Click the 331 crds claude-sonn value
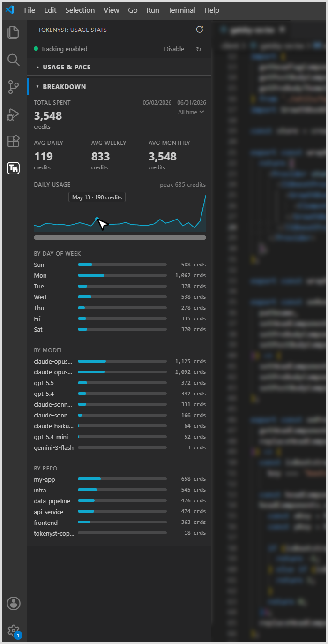328x644 pixels. tap(194, 405)
